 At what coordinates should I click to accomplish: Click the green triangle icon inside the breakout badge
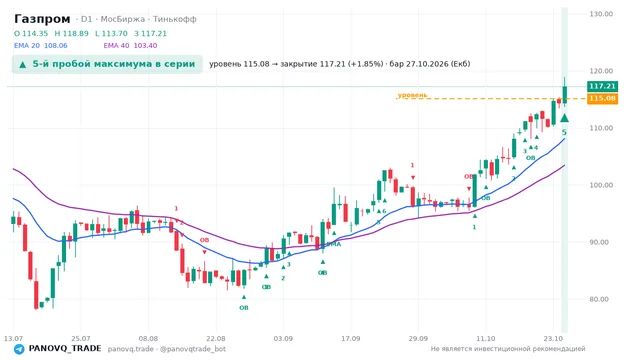coord(23,64)
